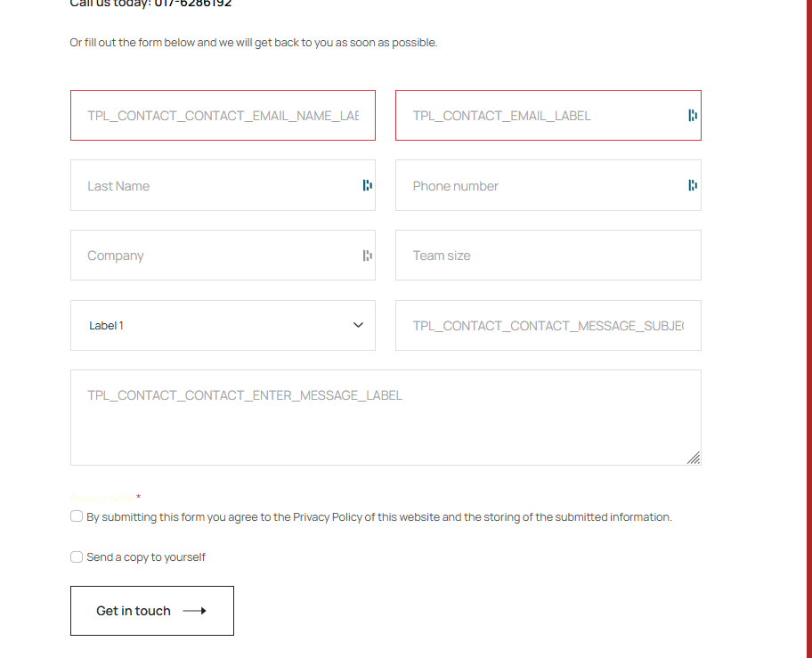812x658 pixels.
Task: Tick the Privacy Policy agreement checkbox
Action: pyautogui.click(x=77, y=516)
